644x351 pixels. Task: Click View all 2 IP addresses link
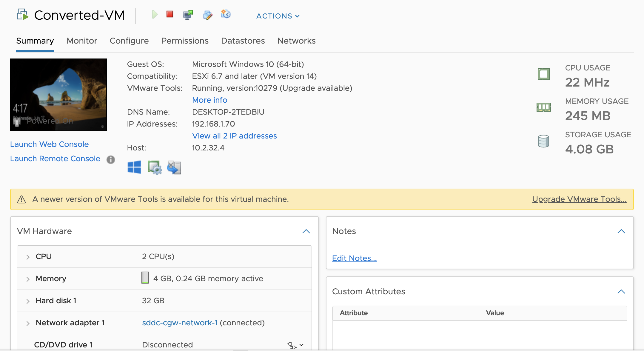[x=234, y=136]
